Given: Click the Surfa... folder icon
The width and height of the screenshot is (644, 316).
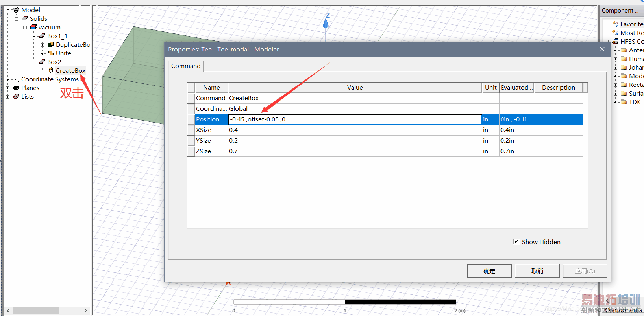Looking at the screenshot, I should [624, 93].
